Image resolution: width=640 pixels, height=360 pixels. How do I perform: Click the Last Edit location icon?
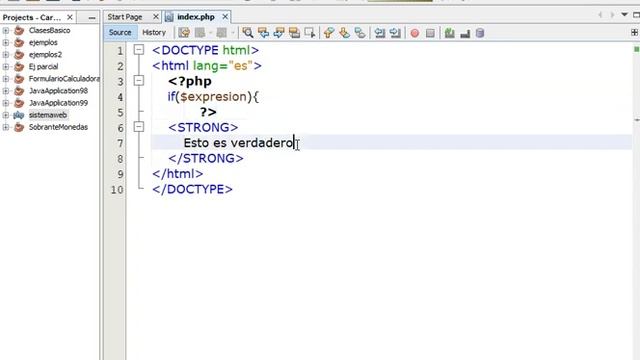[184, 33]
